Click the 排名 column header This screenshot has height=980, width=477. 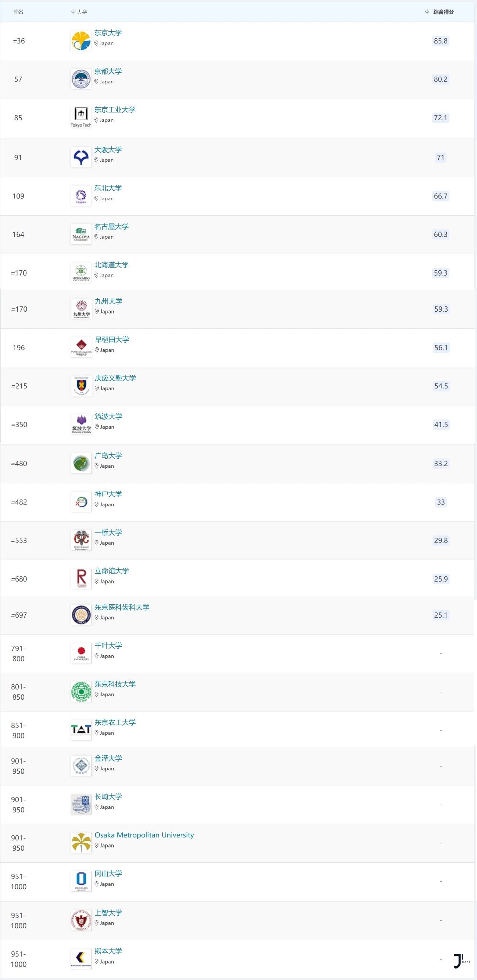tap(18, 12)
